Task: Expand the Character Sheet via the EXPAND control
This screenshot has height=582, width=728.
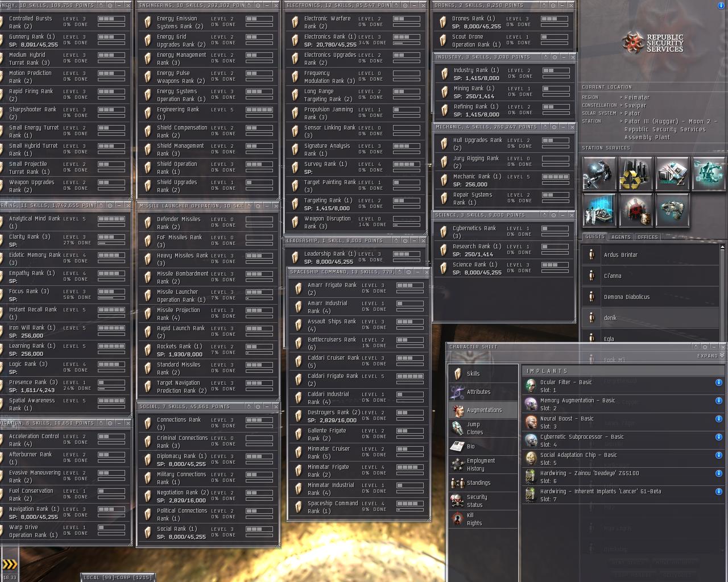Action: 711,356
